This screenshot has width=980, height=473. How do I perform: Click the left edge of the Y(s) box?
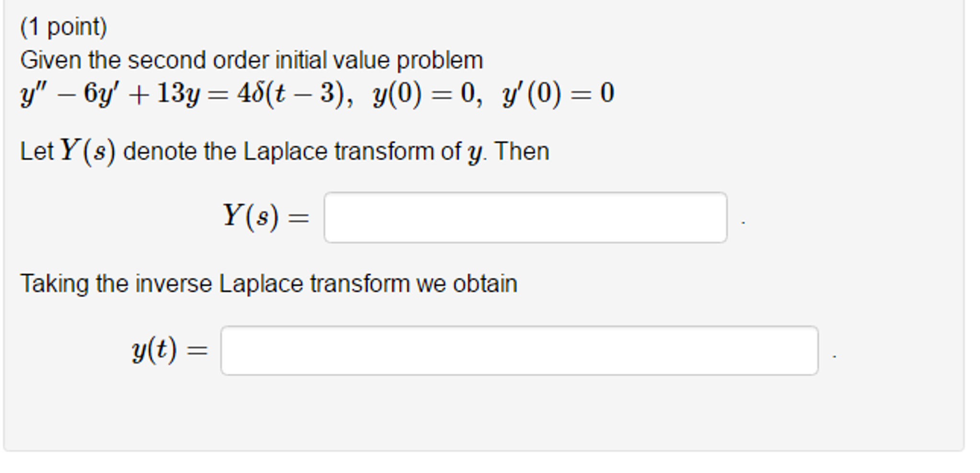(326, 216)
